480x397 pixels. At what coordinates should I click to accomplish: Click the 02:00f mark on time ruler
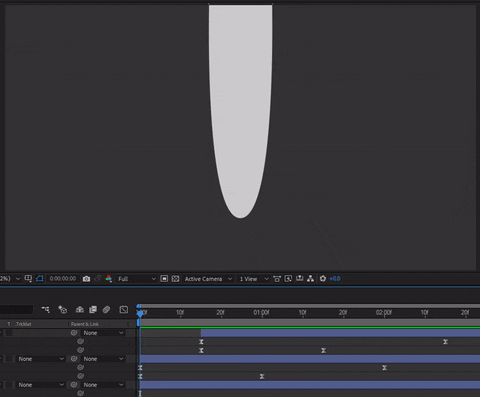pyautogui.click(x=384, y=313)
